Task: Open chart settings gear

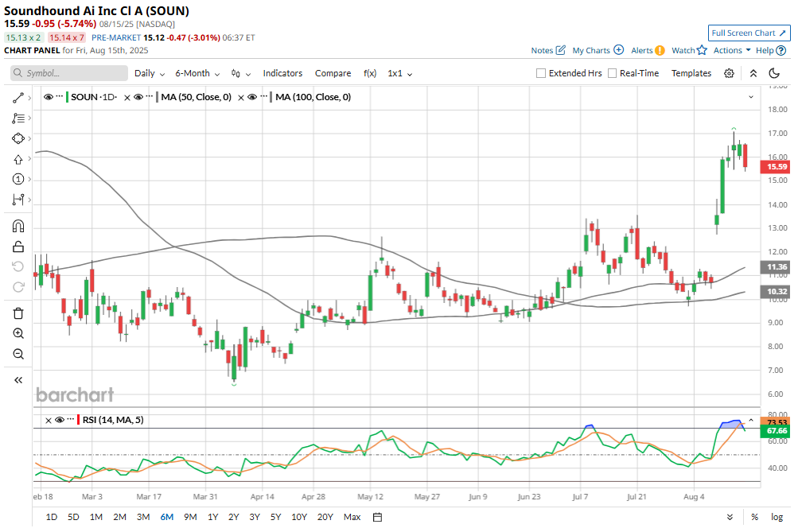Action: (729, 74)
